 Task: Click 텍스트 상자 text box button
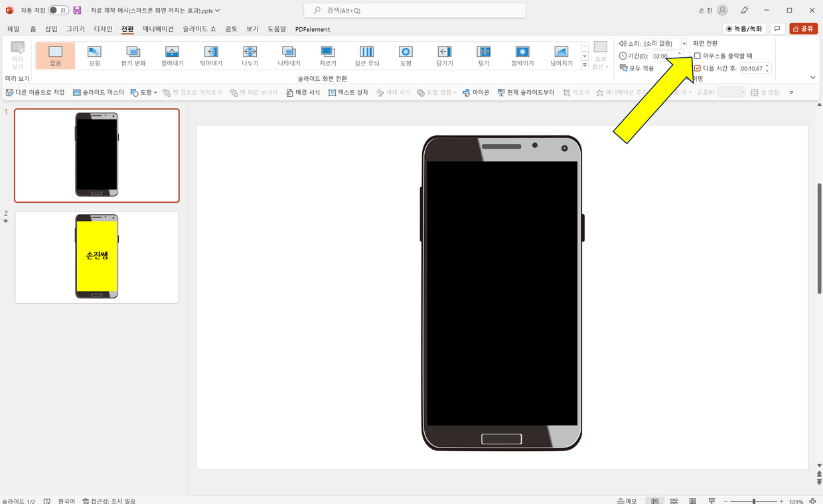348,93
